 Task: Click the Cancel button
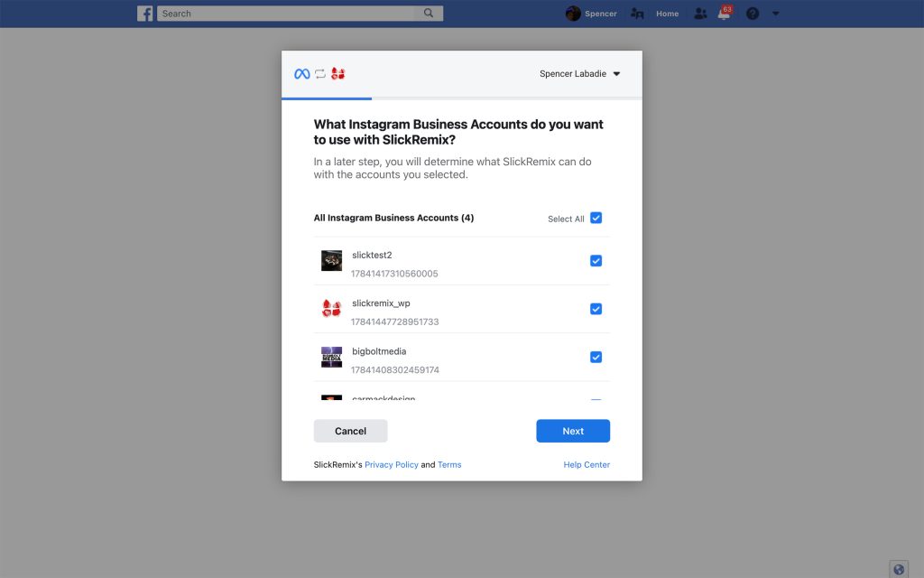click(351, 431)
